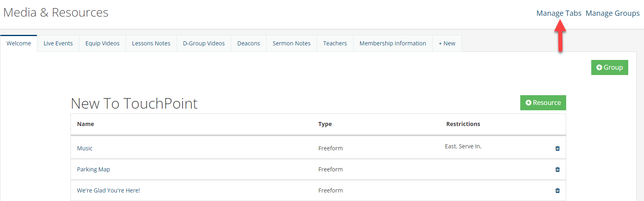Viewport: 644px width, 201px height.
Task: Switch to the Equip Videos tab
Action: point(102,43)
